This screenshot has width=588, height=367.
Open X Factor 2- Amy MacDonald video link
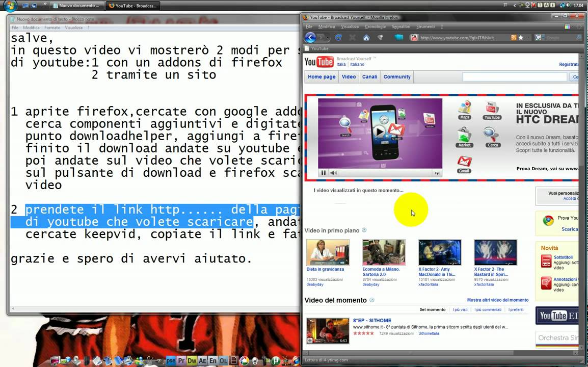[x=437, y=272]
